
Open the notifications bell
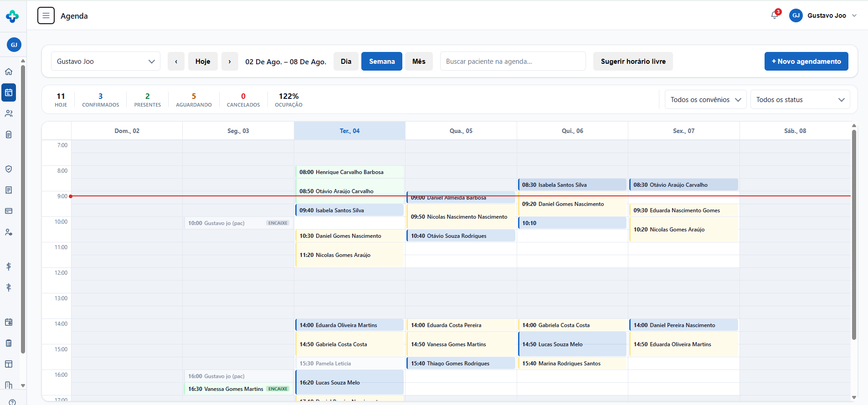[775, 15]
